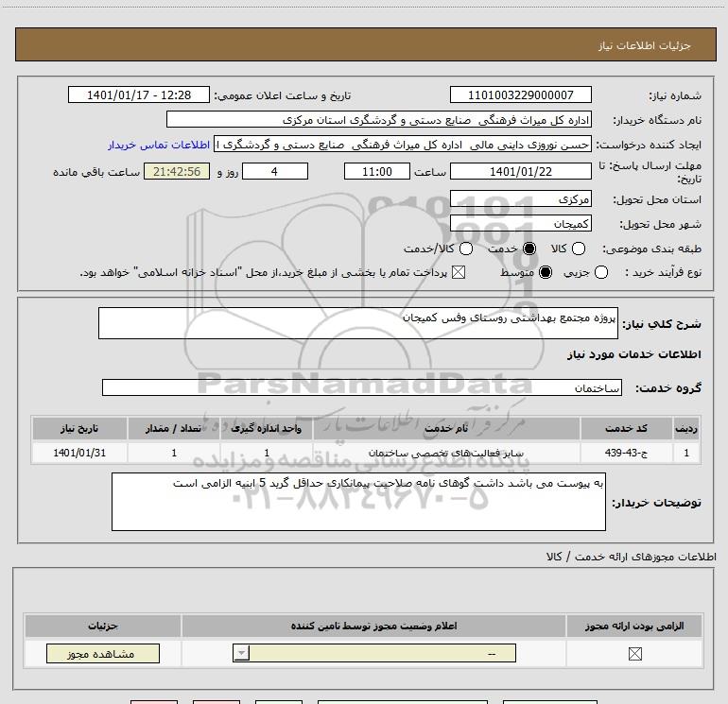The width and height of the screenshot is (728, 704).
Task: Click the جزئیات اطلاعات نیاز header title
Action: click(x=645, y=45)
